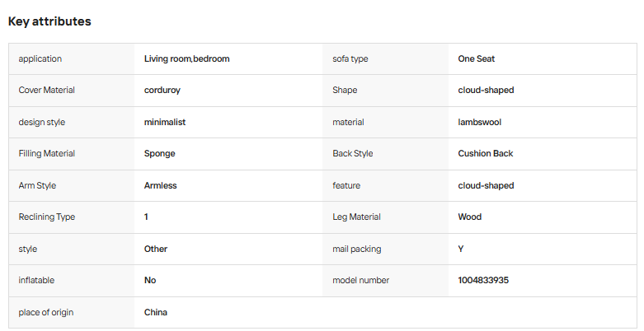This screenshot has width=644, height=331.
Task: Click the 'mail packing' label
Action: 357,249
